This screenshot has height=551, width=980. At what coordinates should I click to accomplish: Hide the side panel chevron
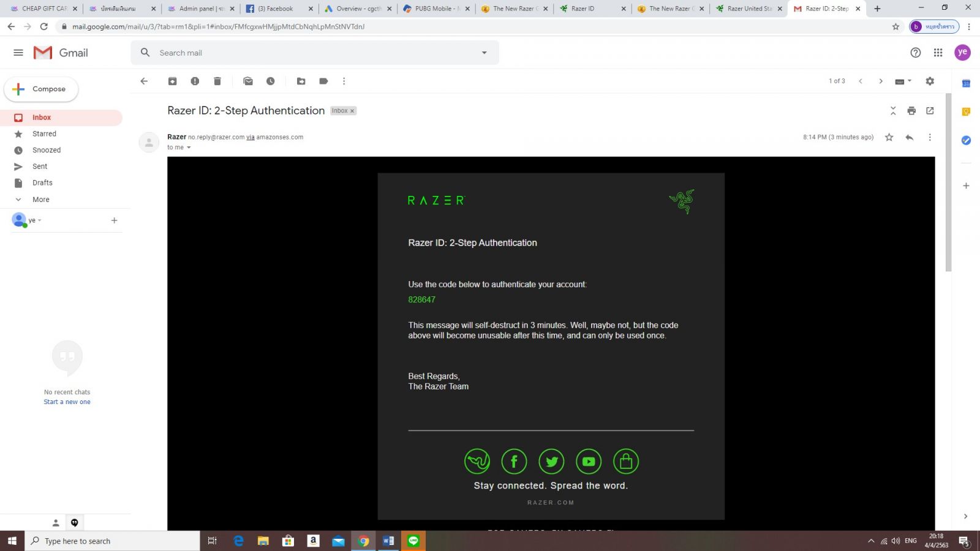click(x=965, y=516)
